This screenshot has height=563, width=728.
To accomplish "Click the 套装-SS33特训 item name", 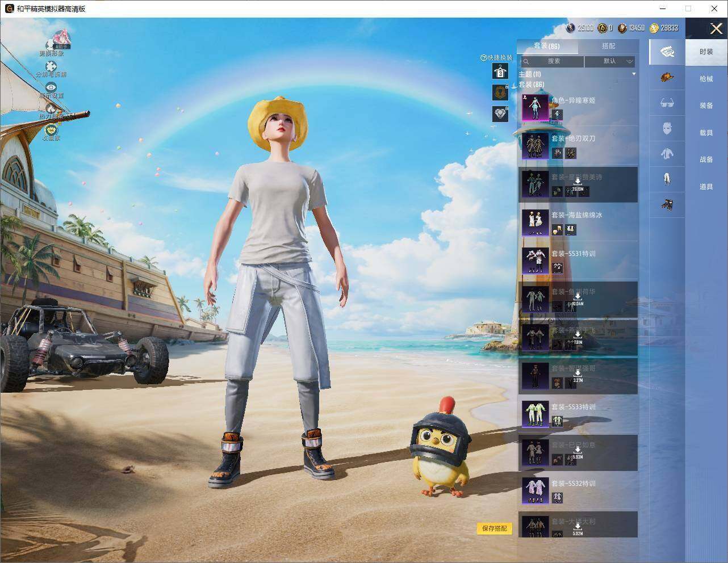I will (x=573, y=407).
